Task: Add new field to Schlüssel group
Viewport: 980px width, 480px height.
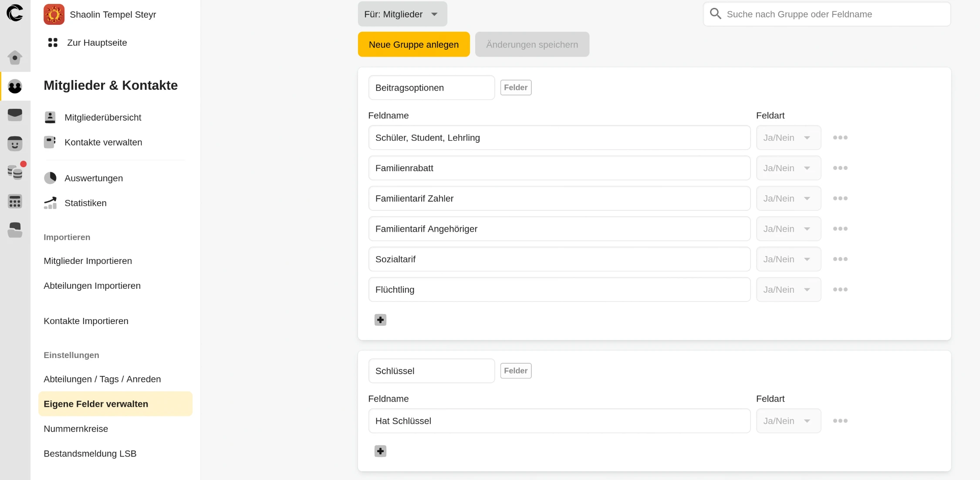Action: (x=380, y=451)
